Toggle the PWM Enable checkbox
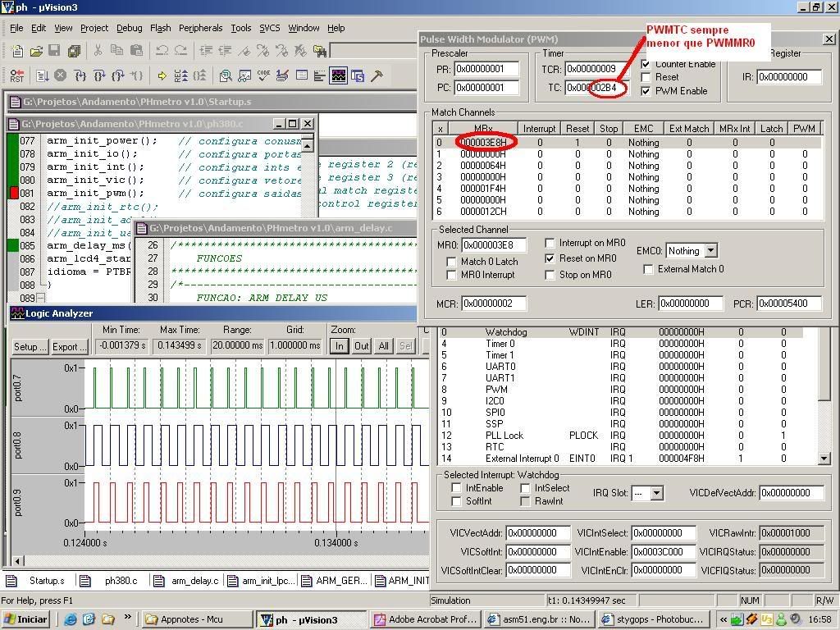This screenshot has height=630, width=840. [x=646, y=91]
